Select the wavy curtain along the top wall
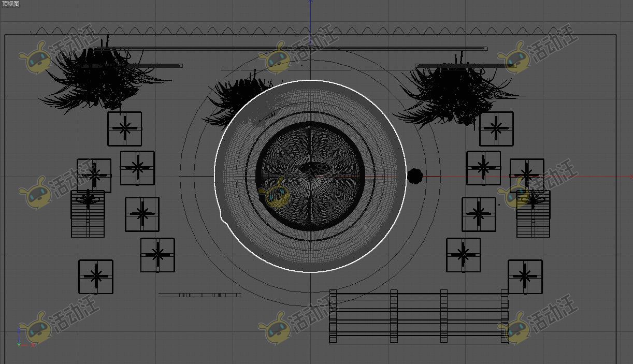The height and width of the screenshot is (364, 633). click(290, 31)
